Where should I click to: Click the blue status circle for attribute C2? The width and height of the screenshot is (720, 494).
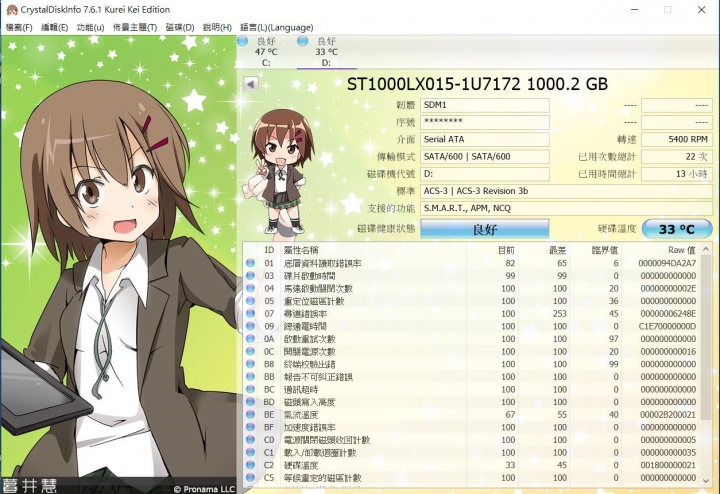[x=250, y=465]
